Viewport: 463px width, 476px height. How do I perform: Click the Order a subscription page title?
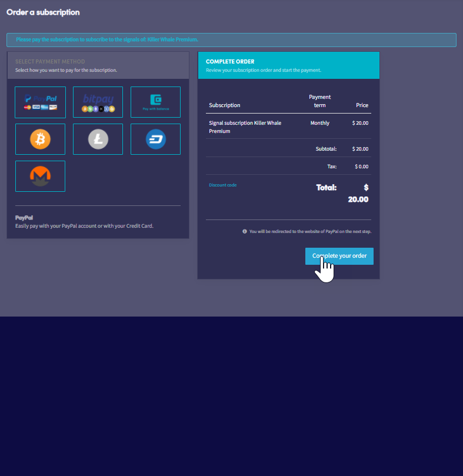click(43, 12)
